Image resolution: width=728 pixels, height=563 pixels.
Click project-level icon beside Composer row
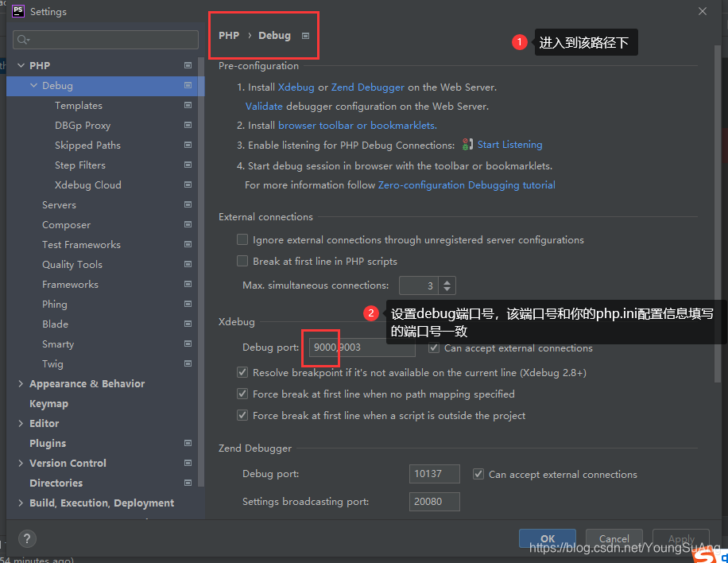[x=188, y=225]
